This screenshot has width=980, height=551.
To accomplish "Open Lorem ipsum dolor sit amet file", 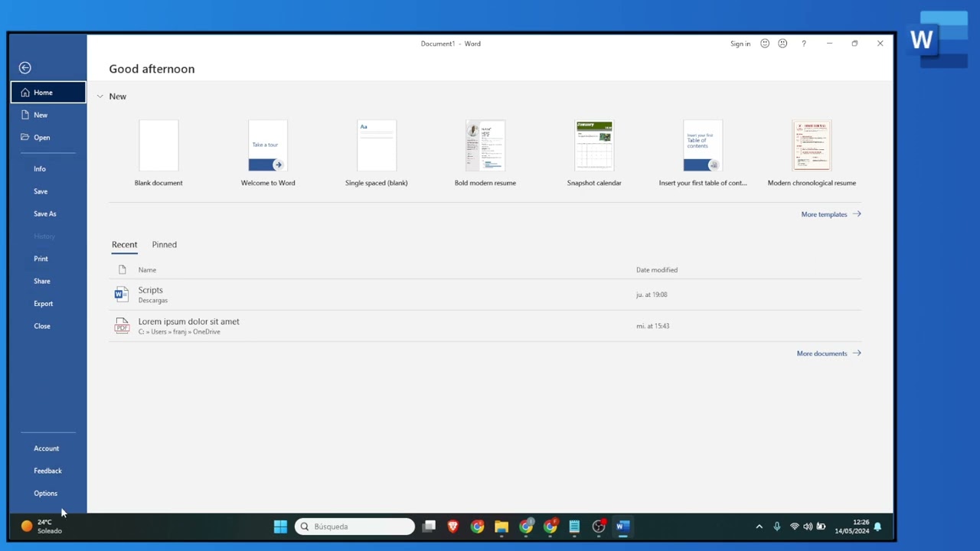I will tap(485, 326).
